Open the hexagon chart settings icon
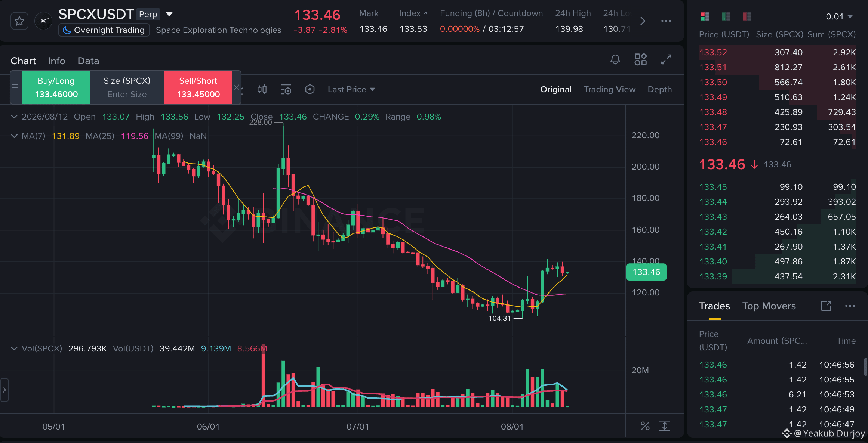The width and height of the screenshot is (868, 443). point(310,89)
